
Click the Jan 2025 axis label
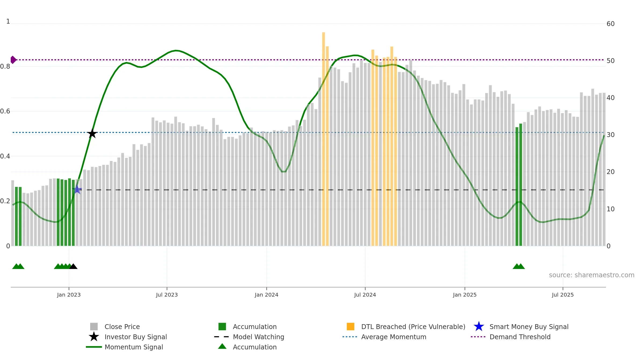point(465,295)
